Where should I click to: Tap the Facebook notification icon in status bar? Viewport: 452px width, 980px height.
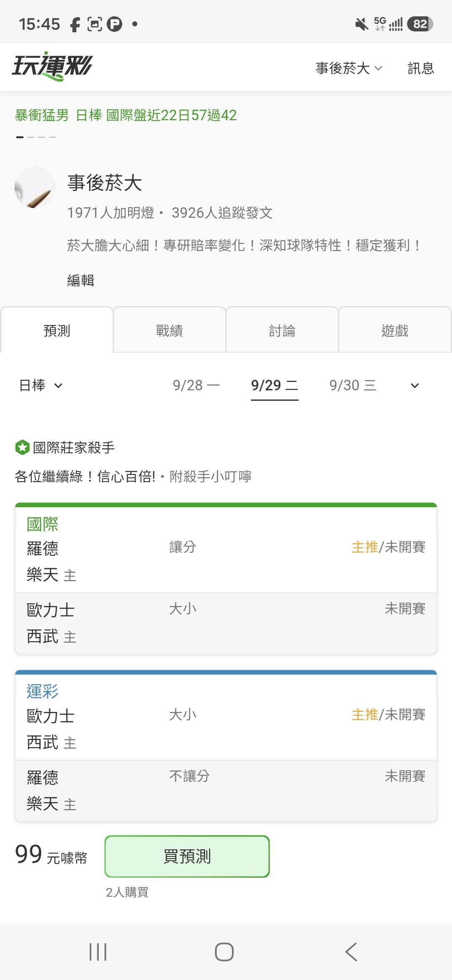[x=75, y=24]
